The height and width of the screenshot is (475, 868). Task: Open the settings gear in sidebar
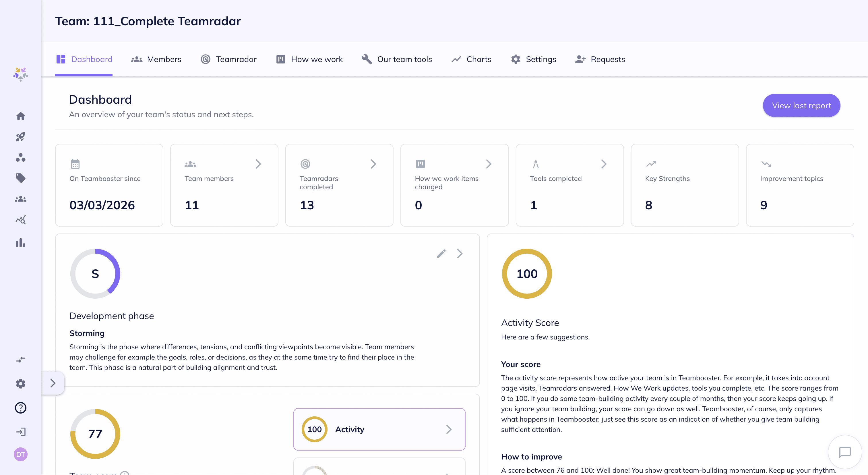(21, 384)
